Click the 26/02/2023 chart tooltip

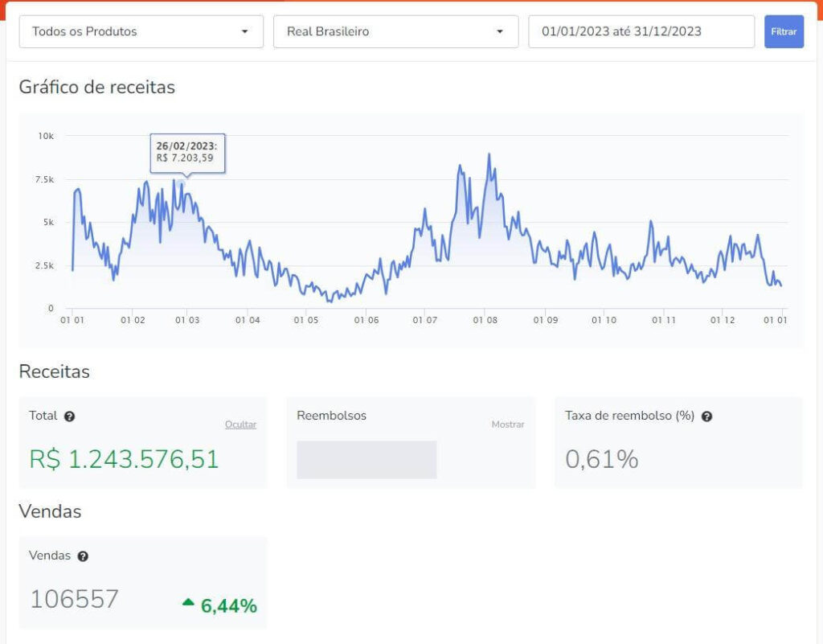tap(187, 153)
